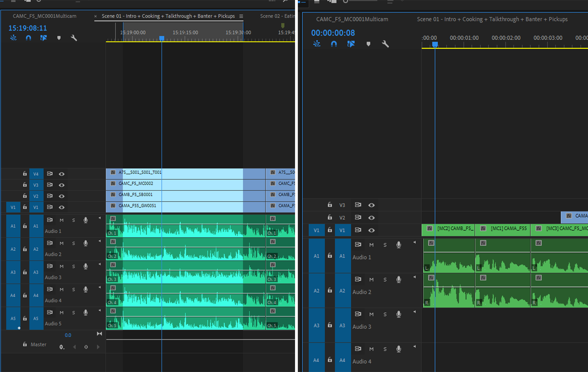The width and height of the screenshot is (588, 372).
Task: Click the Voice-over record mic on Audio 1
Action: pyautogui.click(x=85, y=220)
